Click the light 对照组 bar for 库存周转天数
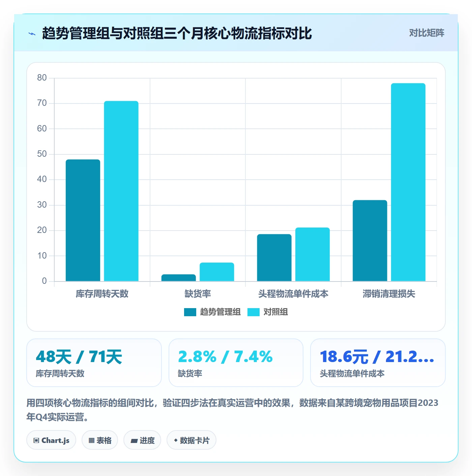This screenshot has width=472, height=476. 121,191
